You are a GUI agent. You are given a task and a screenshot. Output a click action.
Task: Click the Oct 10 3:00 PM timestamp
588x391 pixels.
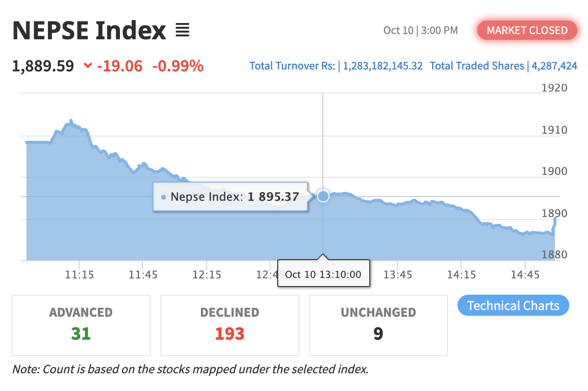[421, 31]
